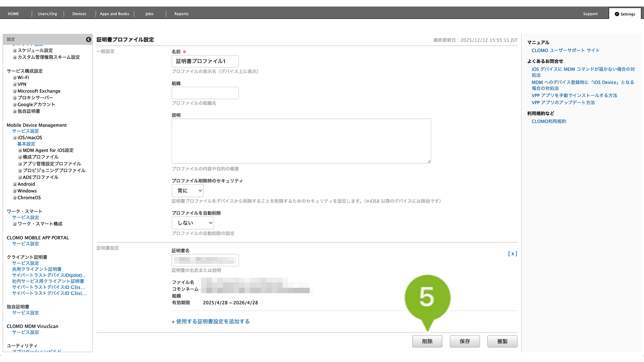The height and width of the screenshot is (362, 644).
Task: Collapse the iOS/macOS tree node
Action: [x=15, y=138]
